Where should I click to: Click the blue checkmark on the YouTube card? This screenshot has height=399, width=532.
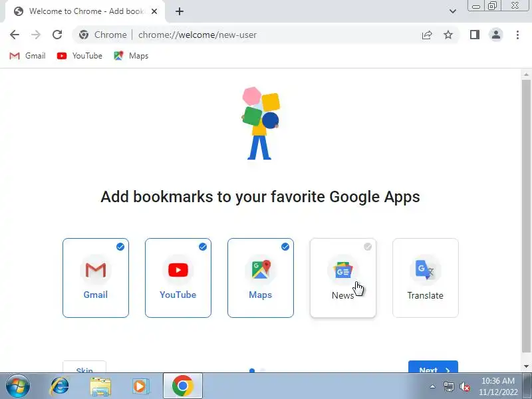(x=203, y=247)
